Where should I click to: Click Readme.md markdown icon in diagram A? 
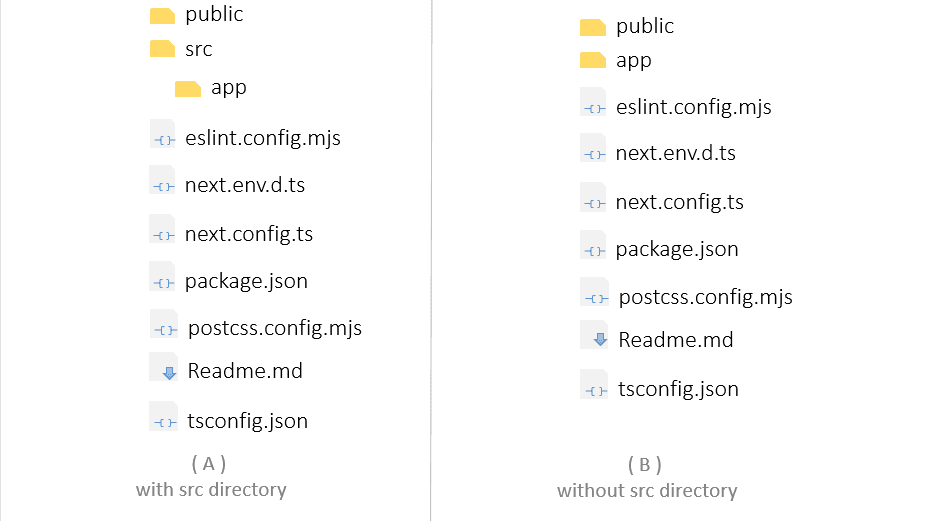[x=164, y=367]
